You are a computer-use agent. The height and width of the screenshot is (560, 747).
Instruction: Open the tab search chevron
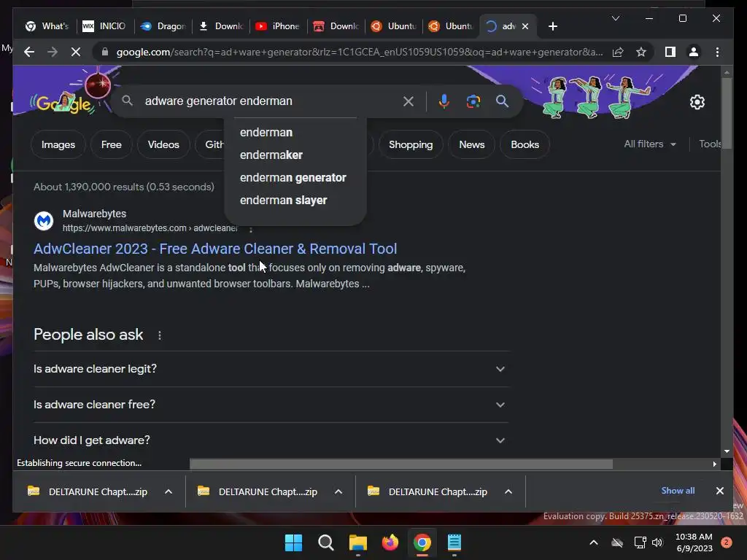[x=616, y=18]
